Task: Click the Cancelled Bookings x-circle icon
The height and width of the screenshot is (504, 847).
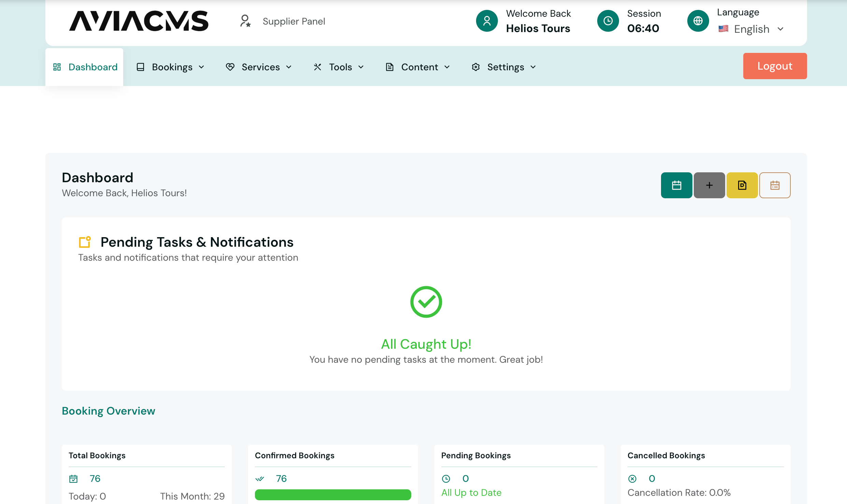Action: 632,479
